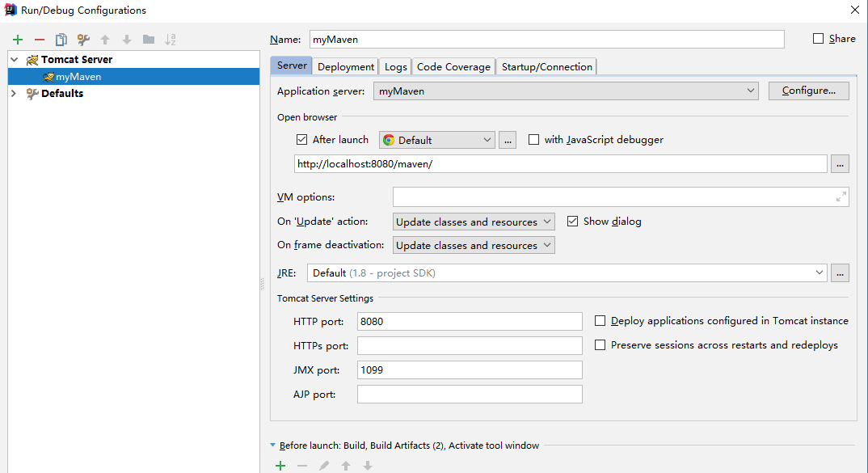Click the JMX port field

(470, 370)
